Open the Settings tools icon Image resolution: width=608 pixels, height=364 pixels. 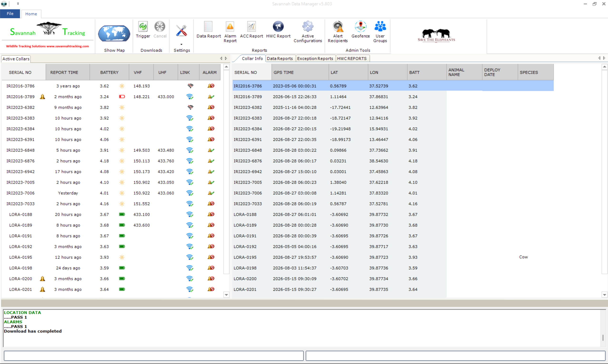[181, 31]
